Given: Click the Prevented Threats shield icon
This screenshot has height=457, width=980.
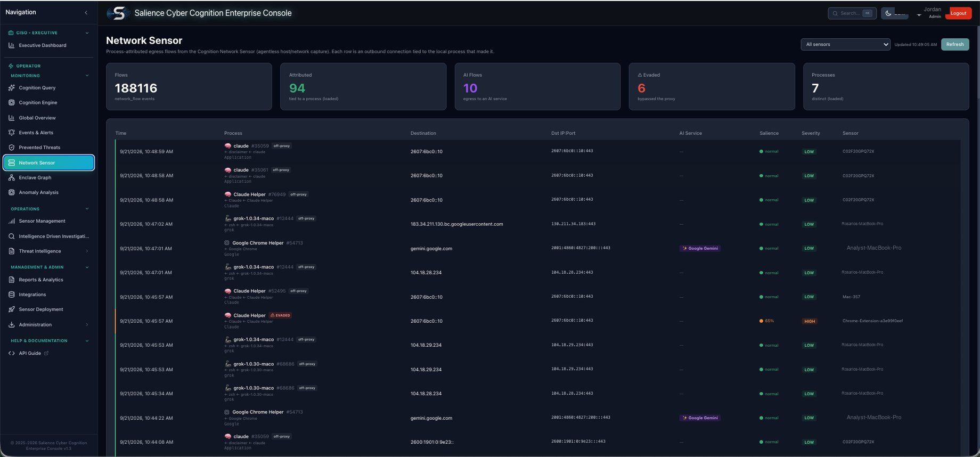Looking at the screenshot, I should (11, 148).
